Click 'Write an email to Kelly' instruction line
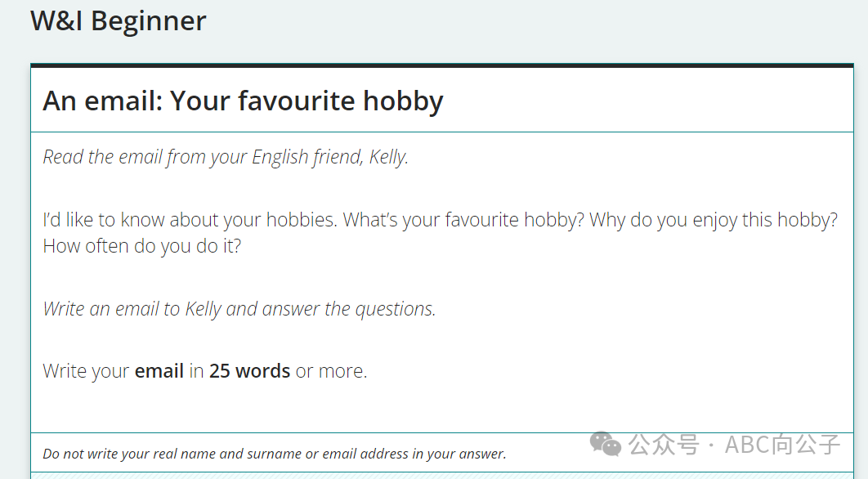Screen dimensions: 868x479 pos(239,309)
